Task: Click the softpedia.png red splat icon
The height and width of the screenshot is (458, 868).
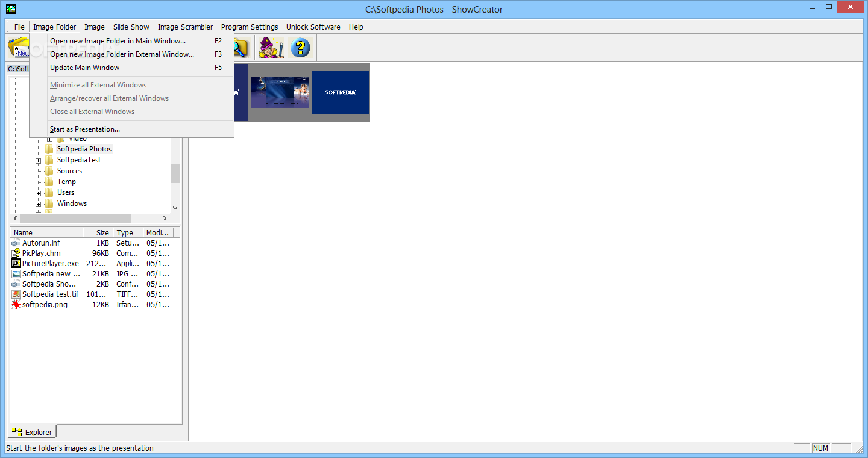Action: point(16,305)
